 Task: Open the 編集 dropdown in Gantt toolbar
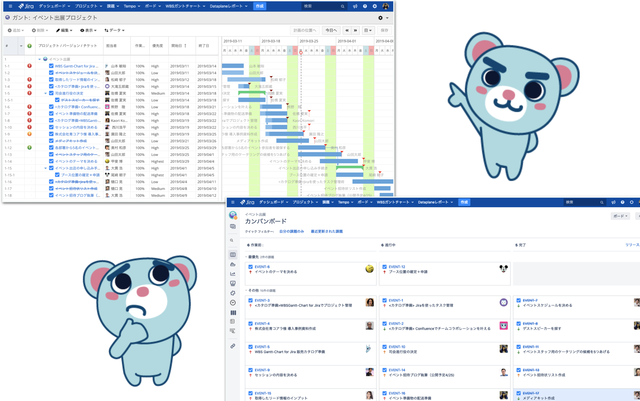pos(64,30)
